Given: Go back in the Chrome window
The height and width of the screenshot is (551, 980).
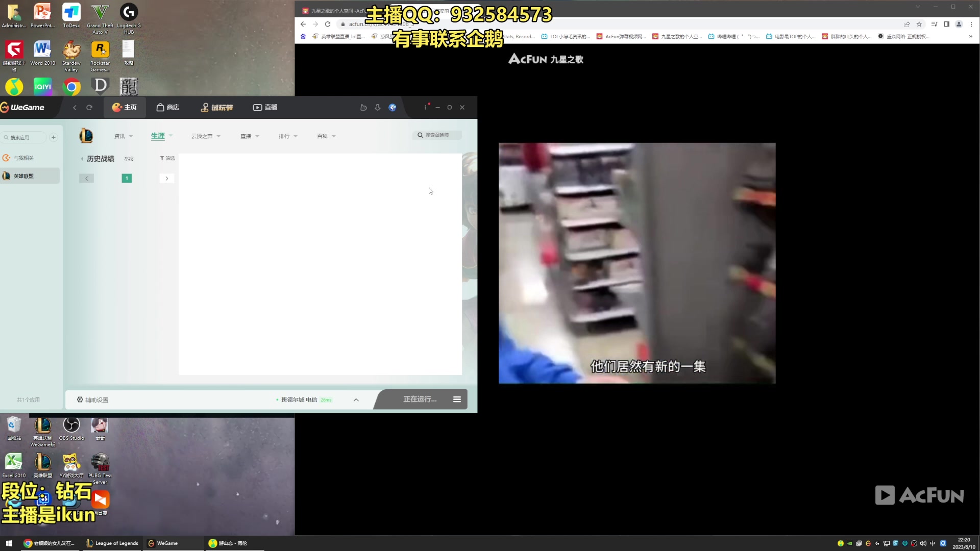Looking at the screenshot, I should (303, 24).
